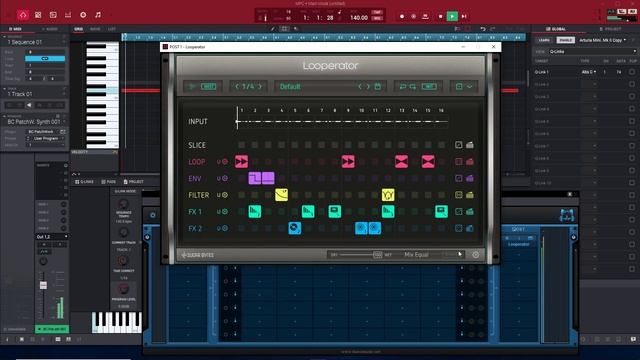Click the ENV row randomize dice icon
Screen dimensions: 640x360
(459, 178)
